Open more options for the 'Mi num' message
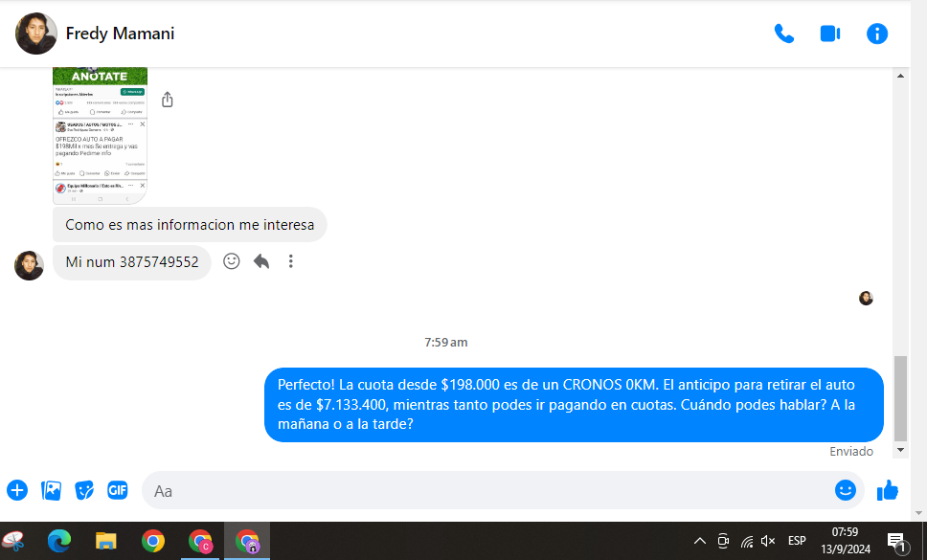927x560 pixels. pos(291,260)
